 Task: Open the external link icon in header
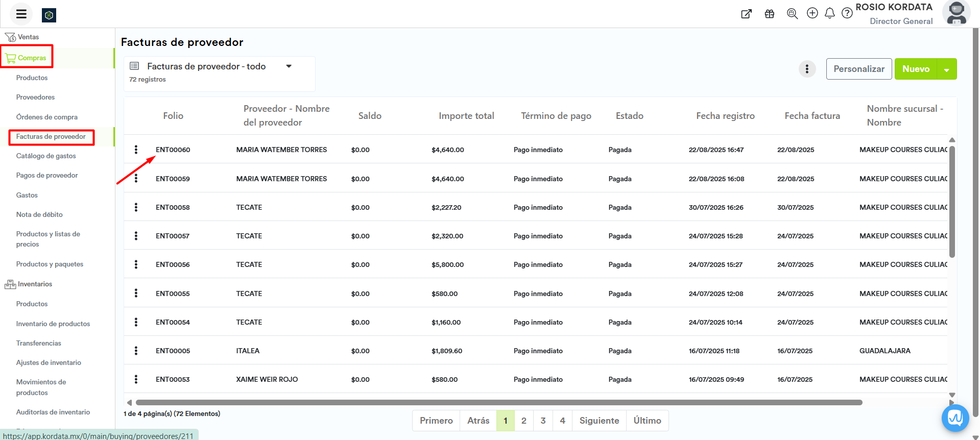click(x=746, y=14)
